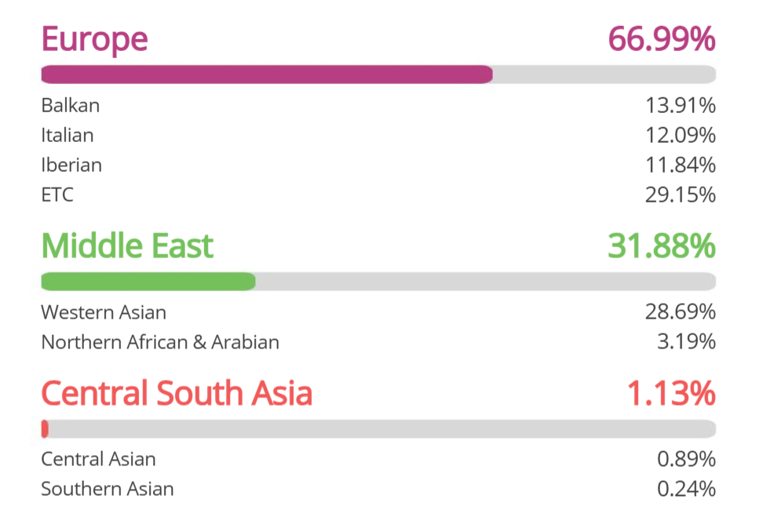Viewport: 759px width, 532px height.
Task: Open the Middle East heading
Action: pyautogui.click(x=127, y=246)
